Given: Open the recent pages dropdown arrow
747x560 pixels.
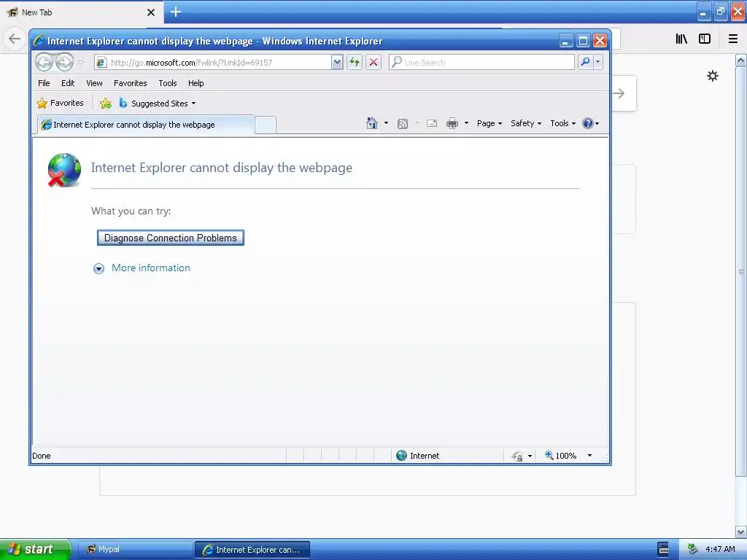Looking at the screenshot, I should (80, 63).
